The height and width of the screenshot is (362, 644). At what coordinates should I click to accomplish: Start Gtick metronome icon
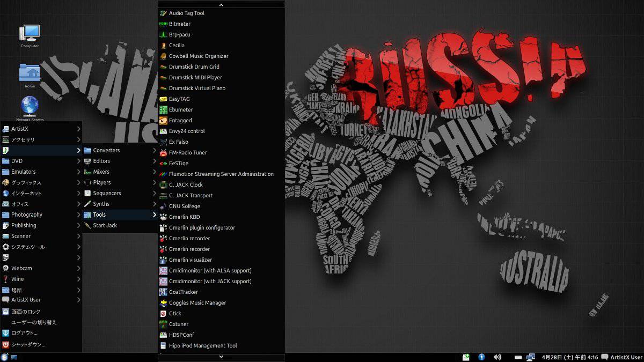tap(164, 313)
